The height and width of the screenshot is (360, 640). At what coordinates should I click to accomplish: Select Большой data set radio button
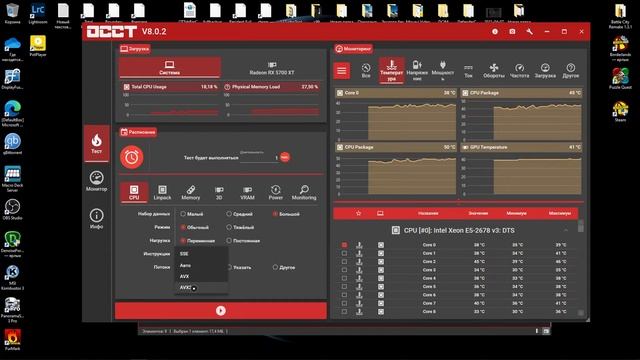coord(275,214)
